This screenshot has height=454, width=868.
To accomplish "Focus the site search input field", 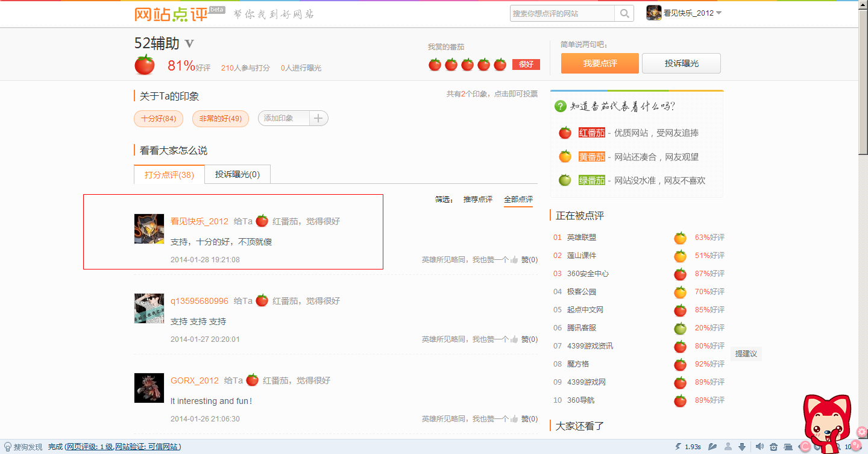I will pyautogui.click(x=562, y=13).
